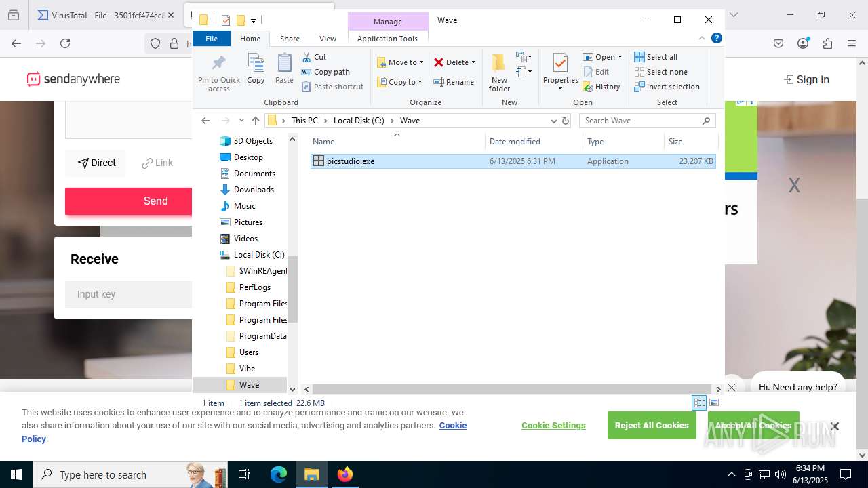Select picstudio.exe file

tap(513, 161)
